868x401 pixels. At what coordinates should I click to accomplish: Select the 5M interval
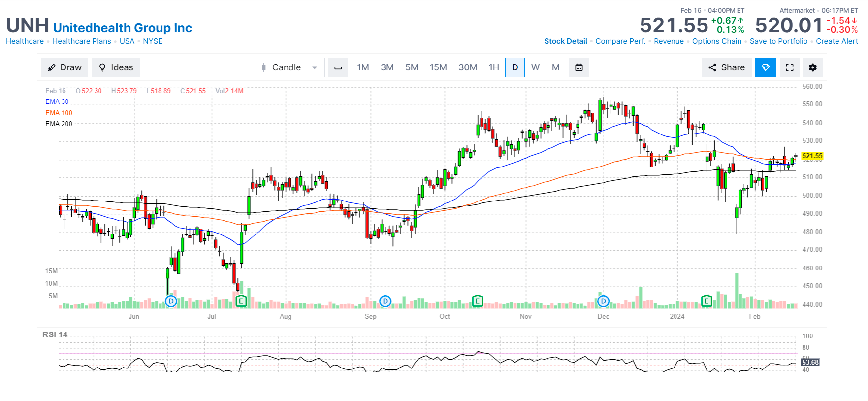(412, 67)
